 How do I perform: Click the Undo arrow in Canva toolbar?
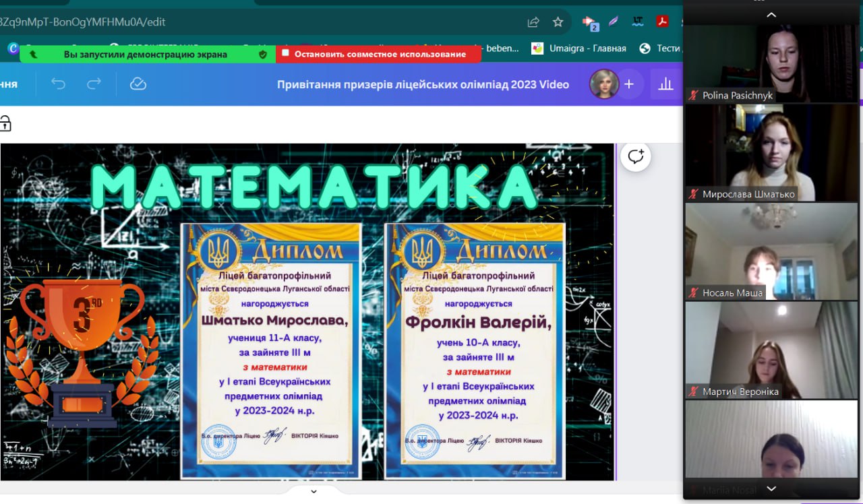click(59, 84)
